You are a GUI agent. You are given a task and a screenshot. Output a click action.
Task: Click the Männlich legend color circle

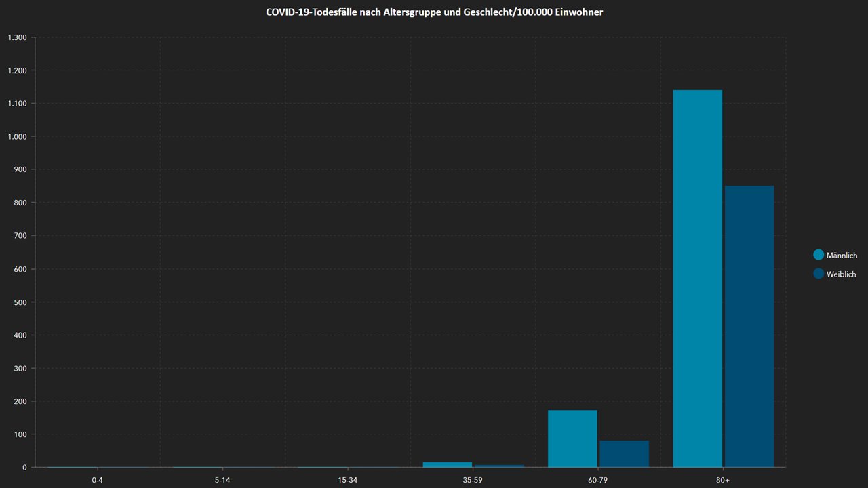(818, 255)
